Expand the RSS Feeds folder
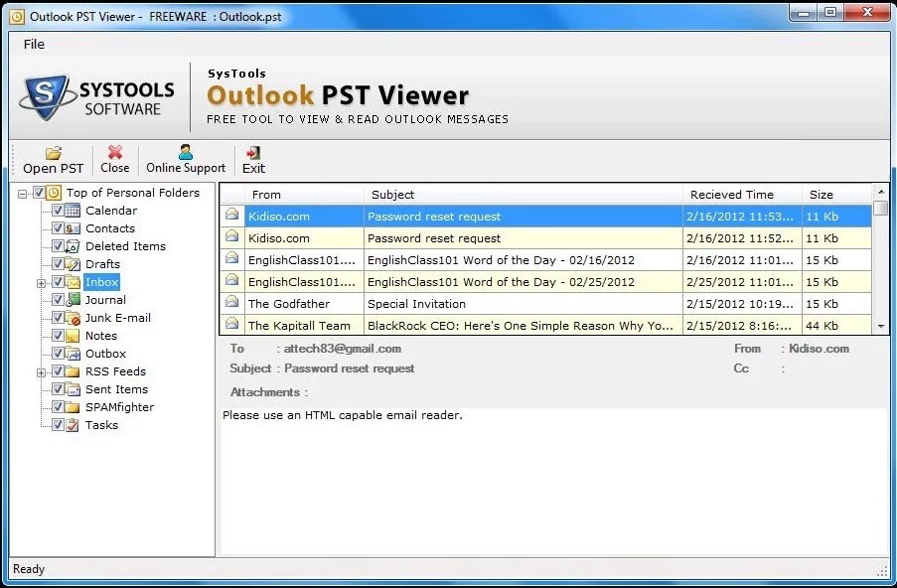897x588 pixels. 40,371
